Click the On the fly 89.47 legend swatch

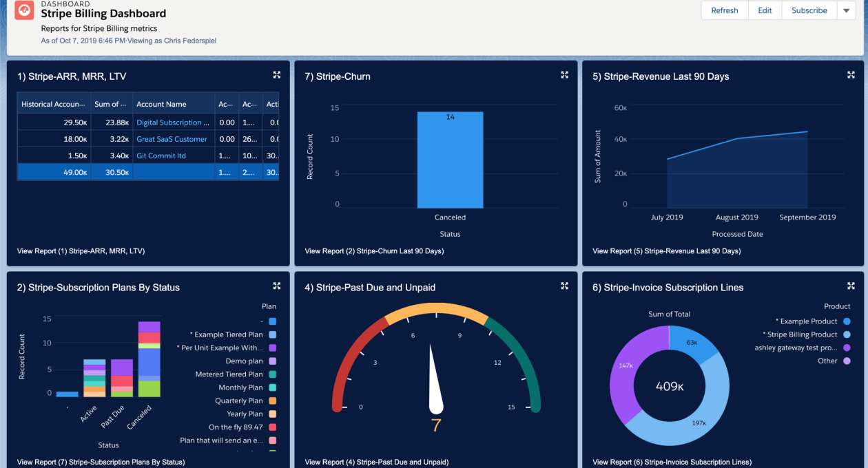click(x=273, y=427)
